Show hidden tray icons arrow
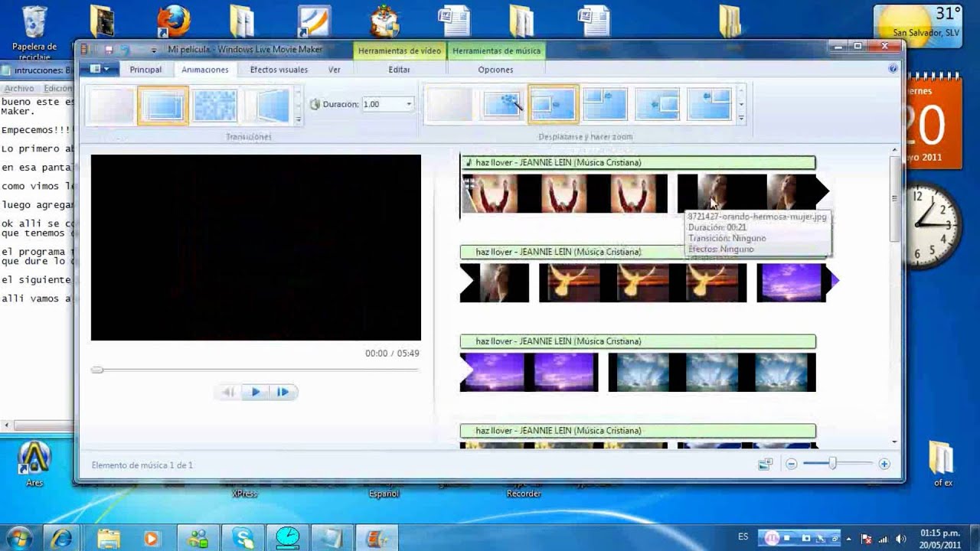980x551 pixels. tap(849, 538)
